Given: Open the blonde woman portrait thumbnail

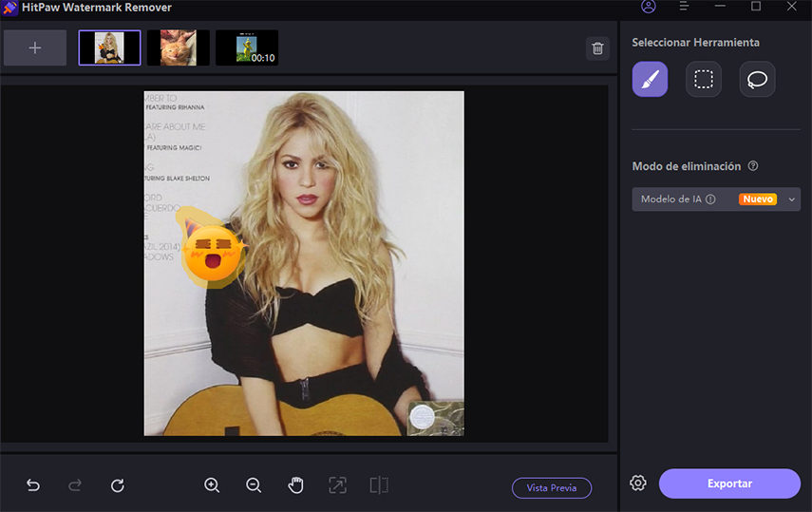Looking at the screenshot, I should tap(109, 47).
